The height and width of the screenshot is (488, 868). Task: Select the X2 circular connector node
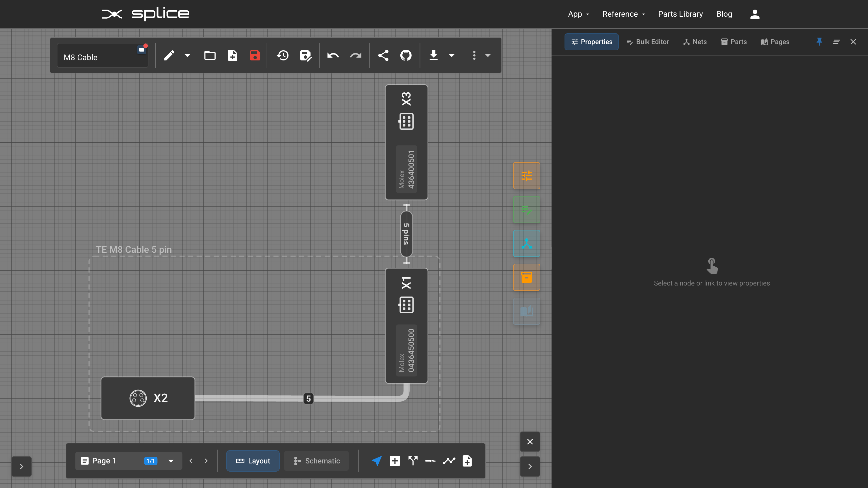[148, 398]
